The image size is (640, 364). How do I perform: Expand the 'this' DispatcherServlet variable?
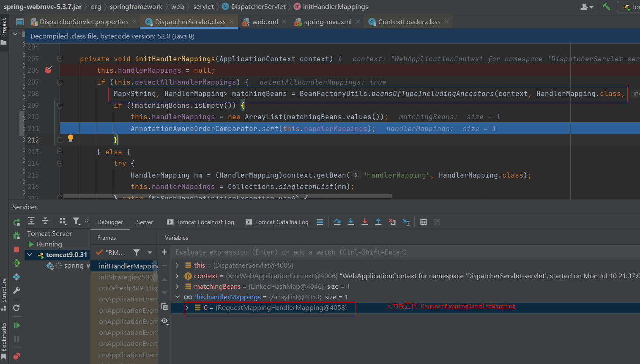coord(177,265)
